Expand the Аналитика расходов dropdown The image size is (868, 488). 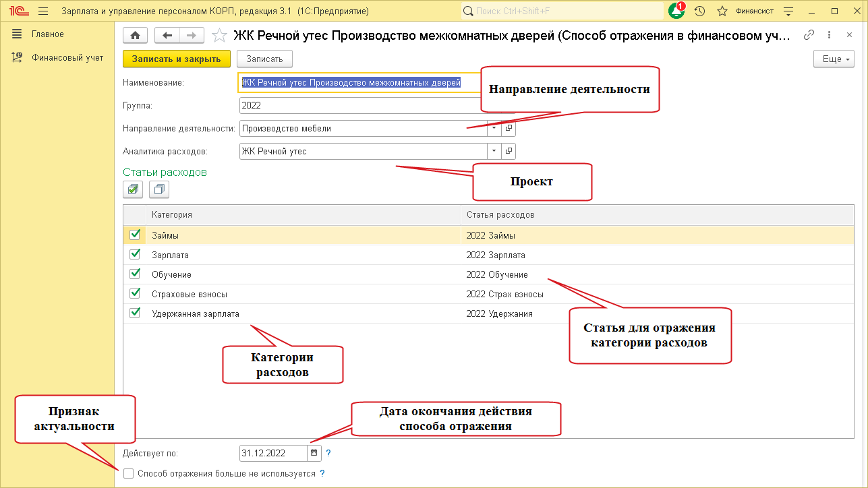494,151
